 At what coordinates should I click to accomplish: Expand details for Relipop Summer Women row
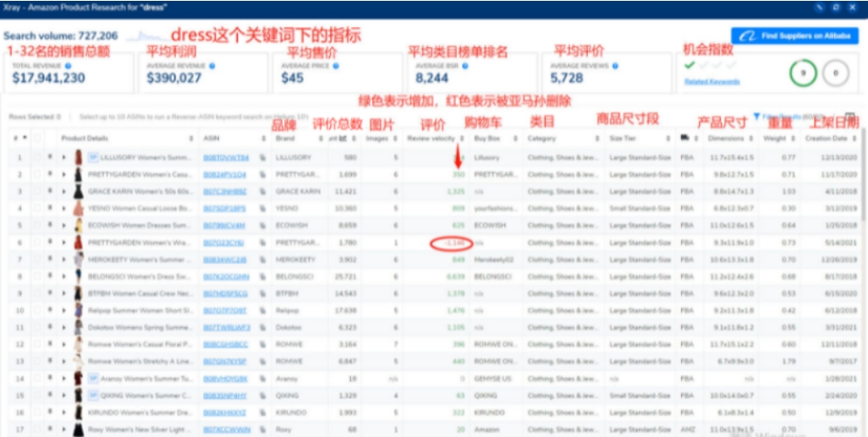[x=63, y=311]
